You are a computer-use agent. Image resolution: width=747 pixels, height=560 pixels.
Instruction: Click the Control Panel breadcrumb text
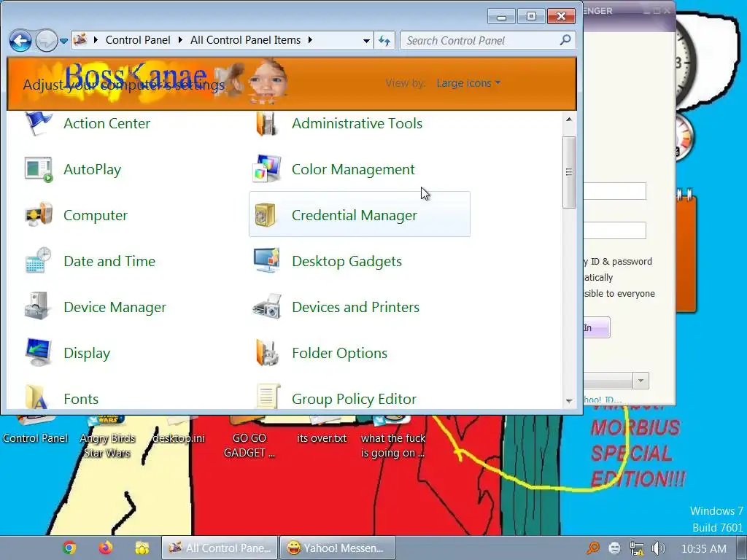pos(138,40)
